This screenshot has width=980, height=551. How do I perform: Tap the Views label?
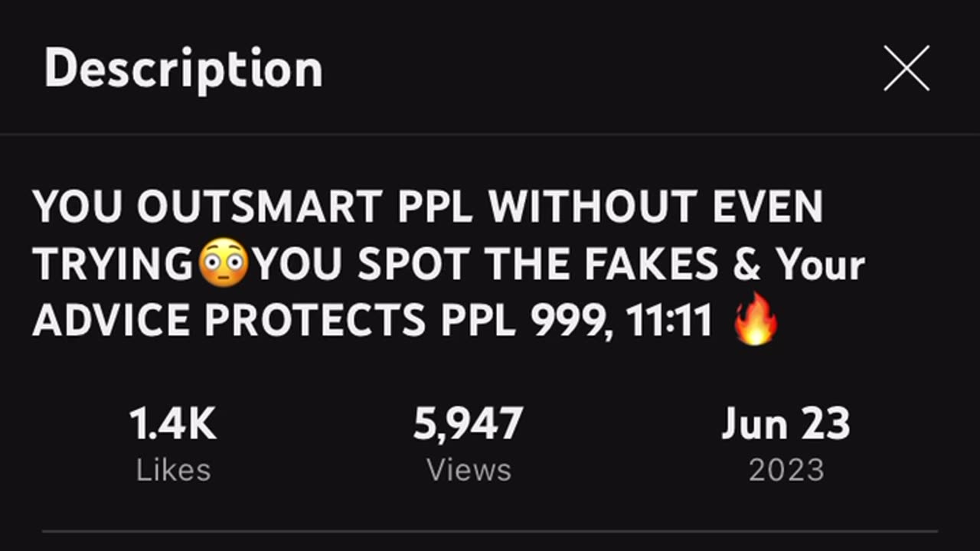[469, 470]
